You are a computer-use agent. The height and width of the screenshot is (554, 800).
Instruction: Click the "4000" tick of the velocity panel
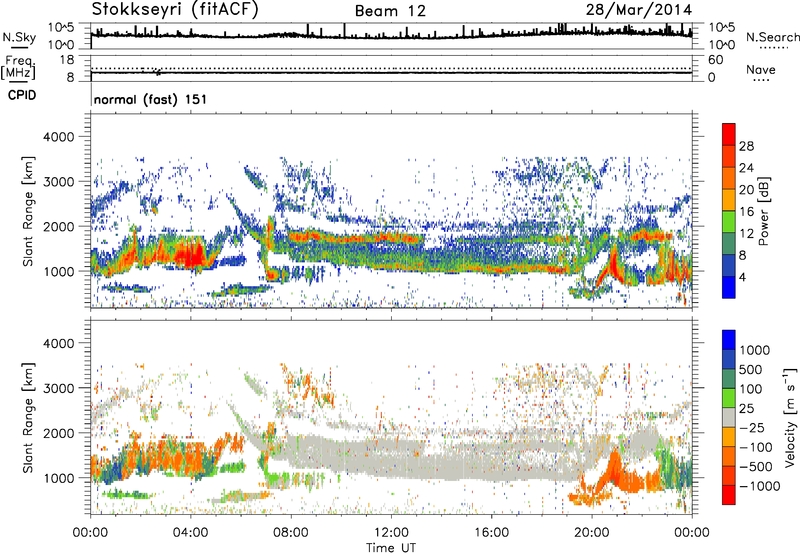click(58, 343)
